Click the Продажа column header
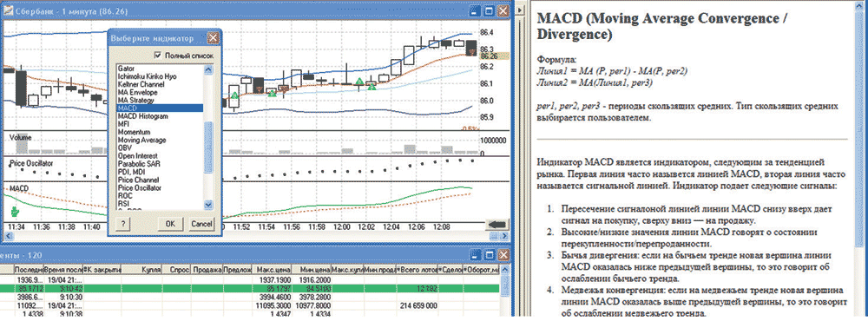The height and width of the screenshot is (321, 868). [x=207, y=271]
